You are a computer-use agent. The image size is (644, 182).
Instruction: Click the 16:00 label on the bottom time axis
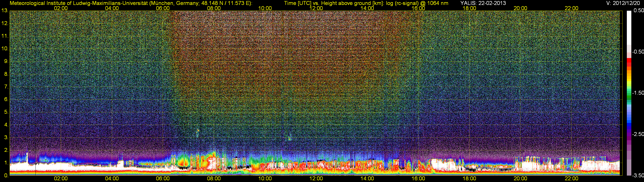click(418, 179)
